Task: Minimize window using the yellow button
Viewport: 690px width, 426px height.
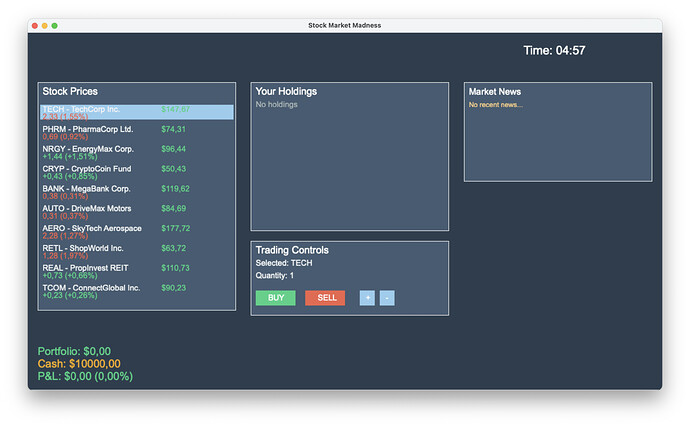Action: [45, 25]
